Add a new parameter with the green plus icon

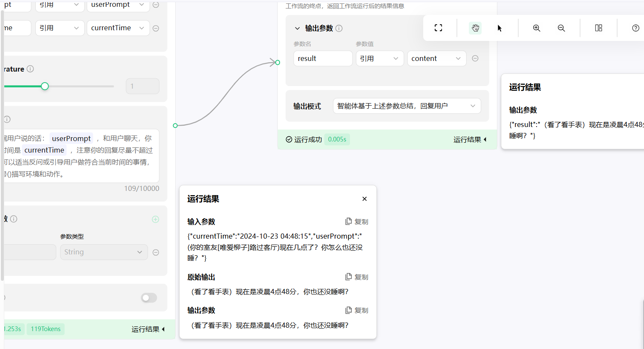pos(156,219)
